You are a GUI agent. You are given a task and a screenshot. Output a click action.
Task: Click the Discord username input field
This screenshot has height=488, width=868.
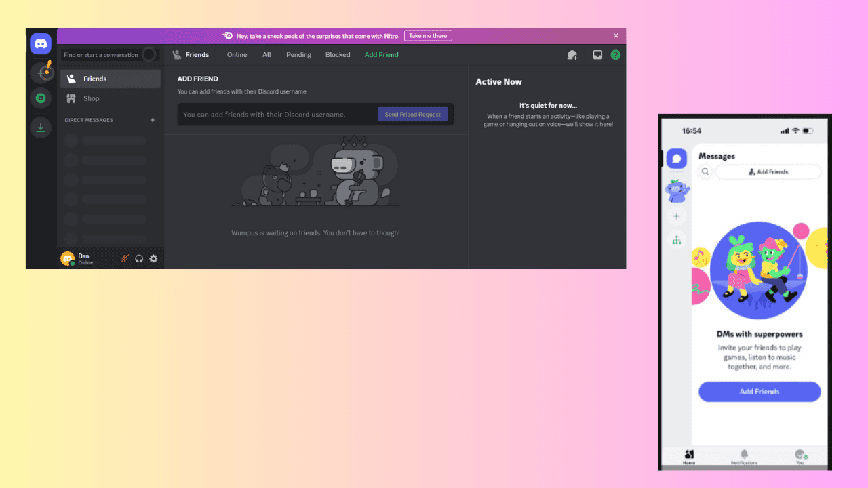pyautogui.click(x=271, y=114)
